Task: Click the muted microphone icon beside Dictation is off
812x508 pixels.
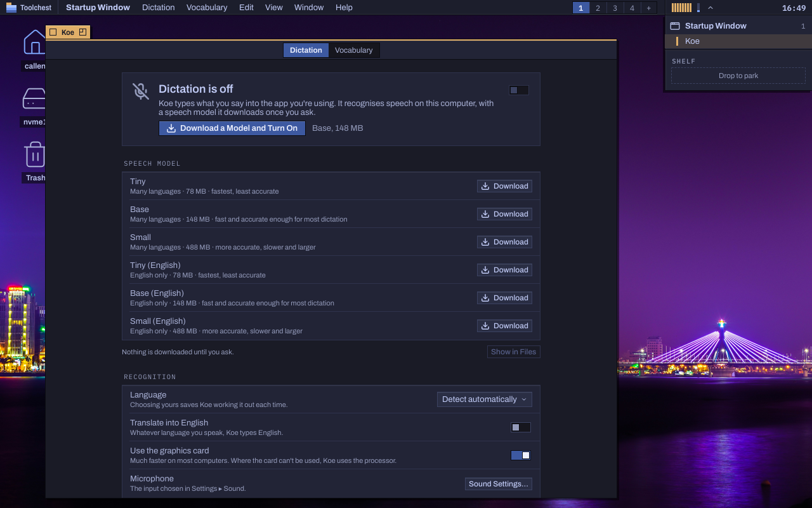Action: pos(141,91)
